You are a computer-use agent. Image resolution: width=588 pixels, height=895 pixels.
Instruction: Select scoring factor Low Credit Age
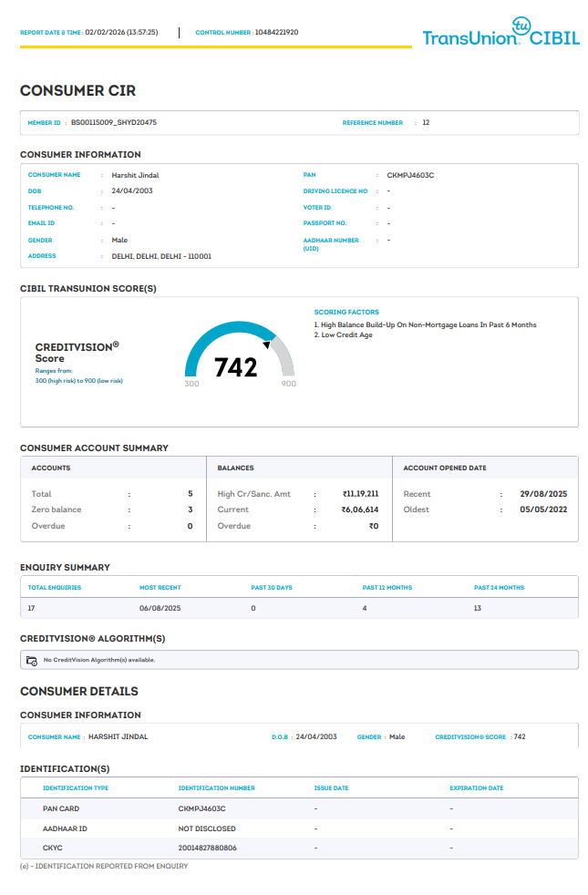(343, 335)
